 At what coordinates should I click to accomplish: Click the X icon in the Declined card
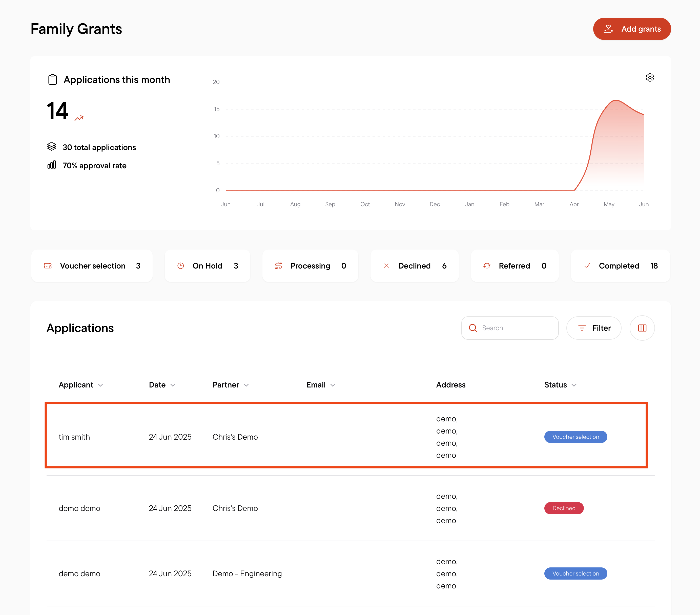point(386,266)
